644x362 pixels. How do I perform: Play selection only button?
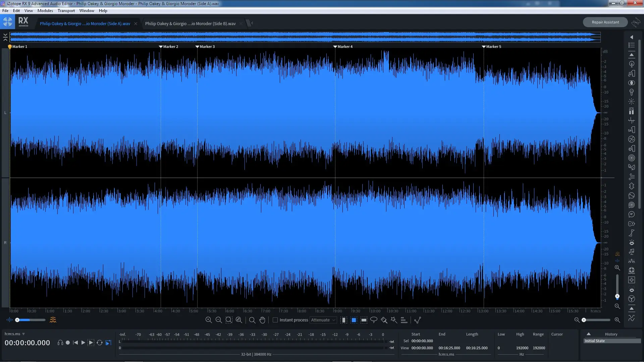tap(91, 343)
